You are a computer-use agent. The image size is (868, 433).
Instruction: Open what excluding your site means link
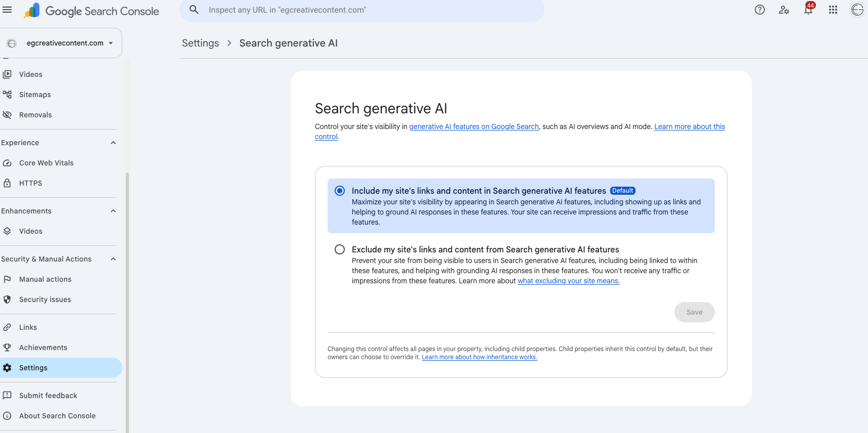click(568, 281)
